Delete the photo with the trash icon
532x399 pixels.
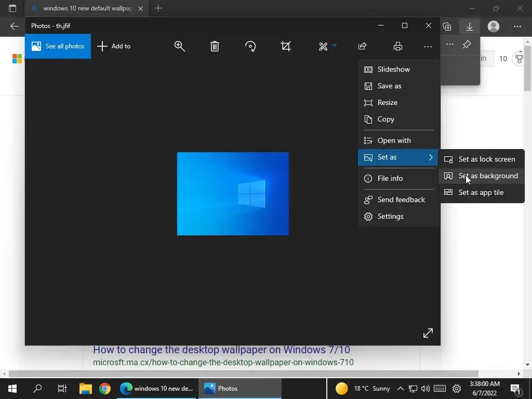(215, 46)
